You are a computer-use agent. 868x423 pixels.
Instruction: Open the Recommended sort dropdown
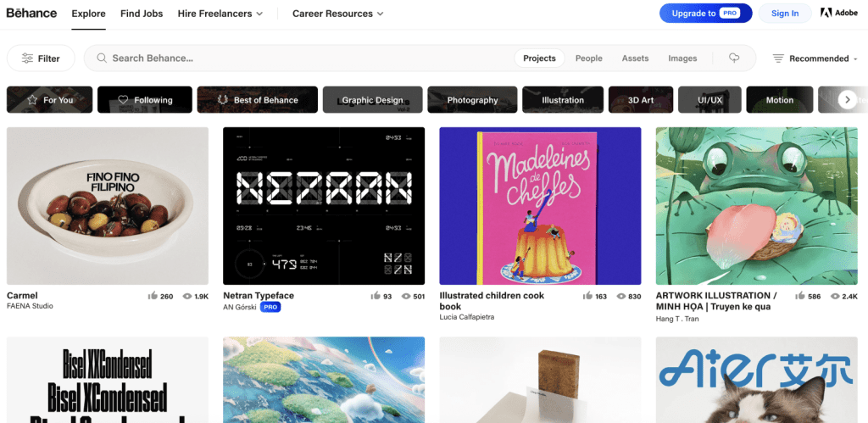coord(815,58)
